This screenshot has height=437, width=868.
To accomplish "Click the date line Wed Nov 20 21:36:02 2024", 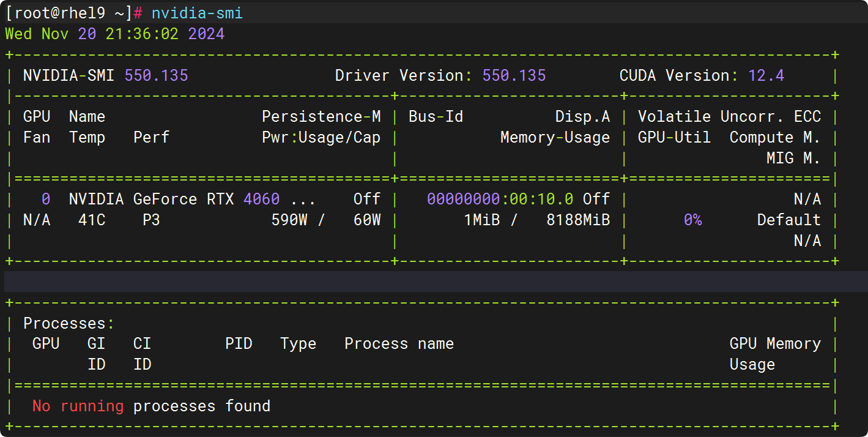I will coord(115,34).
